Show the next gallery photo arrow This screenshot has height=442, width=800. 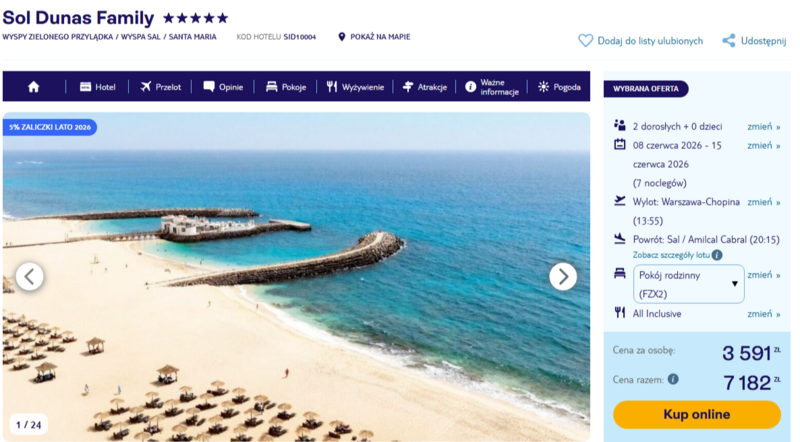(563, 277)
